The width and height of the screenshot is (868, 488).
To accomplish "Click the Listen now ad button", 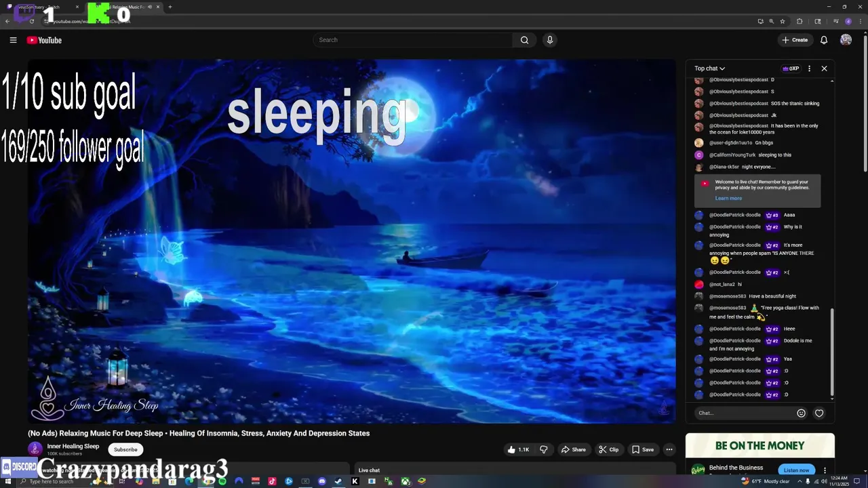I will tap(796, 470).
